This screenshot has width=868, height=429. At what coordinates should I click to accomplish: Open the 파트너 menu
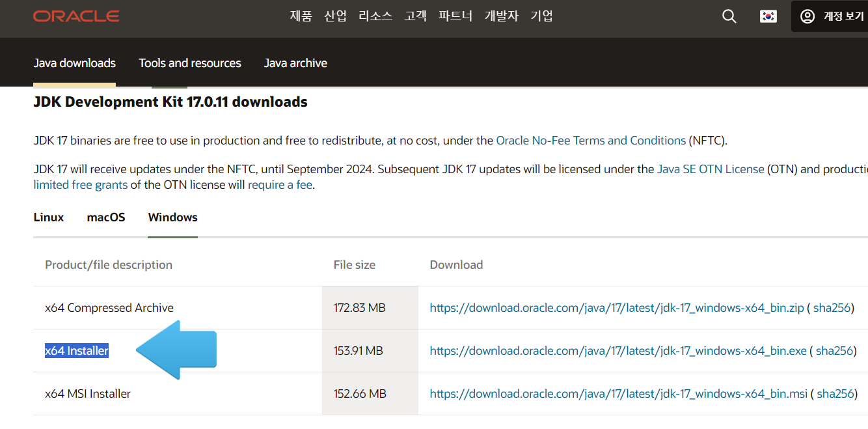coord(455,16)
